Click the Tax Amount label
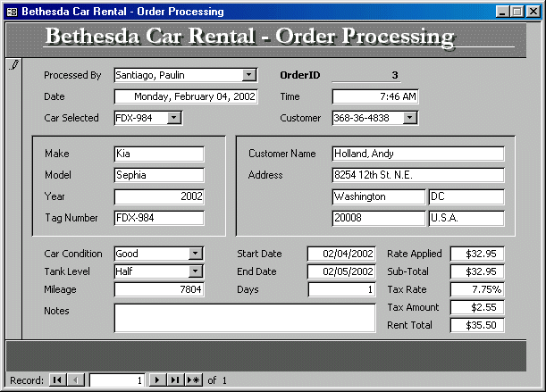The width and height of the screenshot is (546, 392). (x=413, y=307)
